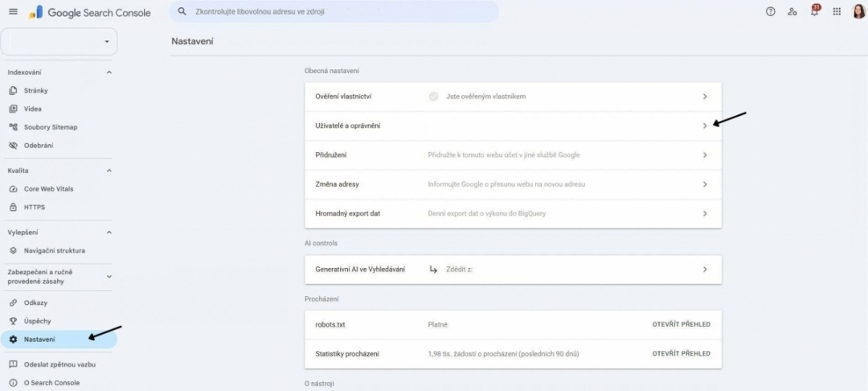This screenshot has height=391, width=868.
Task: Click 'Informujte Google o přesunu webu' text
Action: pyautogui.click(x=506, y=184)
